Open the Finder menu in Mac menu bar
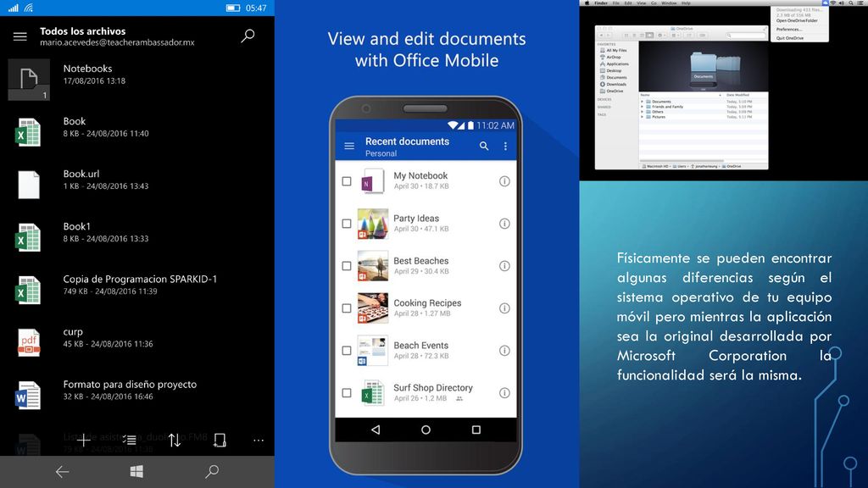This screenshot has width=868, height=488. [601, 3]
